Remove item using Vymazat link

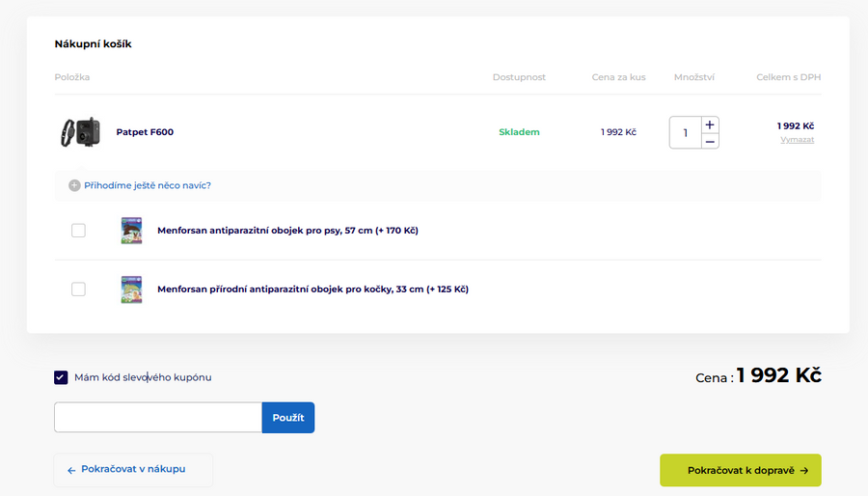797,140
